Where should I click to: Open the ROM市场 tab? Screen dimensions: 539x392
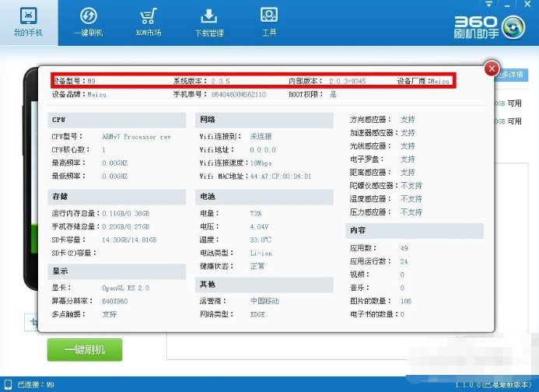coord(149,23)
